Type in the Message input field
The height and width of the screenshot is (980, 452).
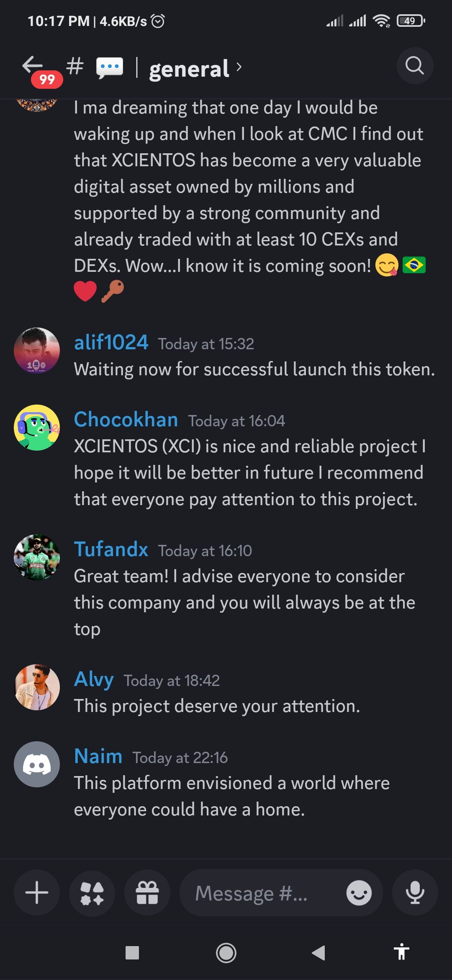tap(259, 892)
